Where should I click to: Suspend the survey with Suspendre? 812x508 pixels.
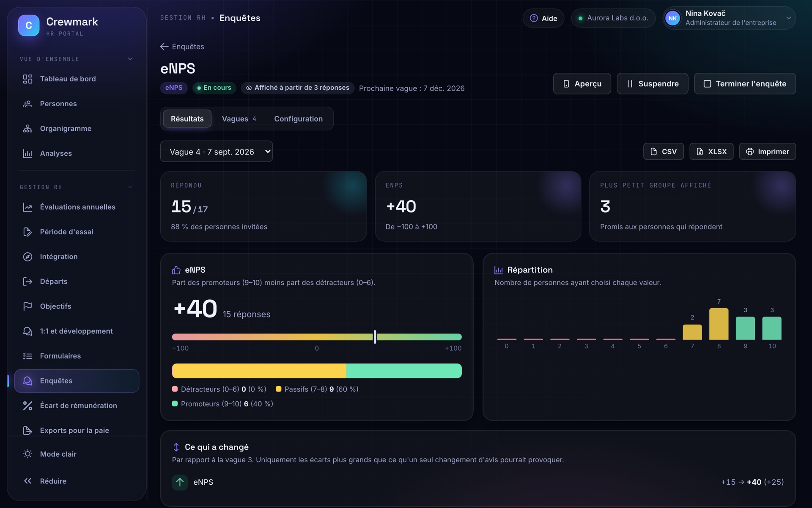click(x=653, y=83)
